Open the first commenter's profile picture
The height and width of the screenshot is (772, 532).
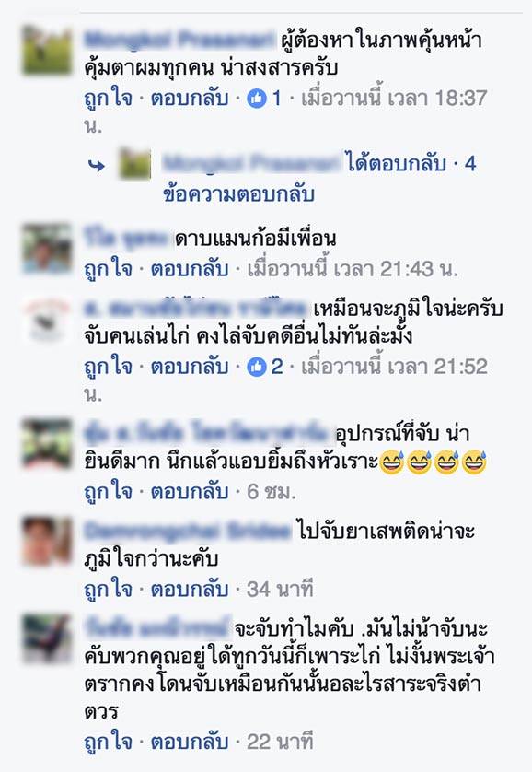click(48, 51)
